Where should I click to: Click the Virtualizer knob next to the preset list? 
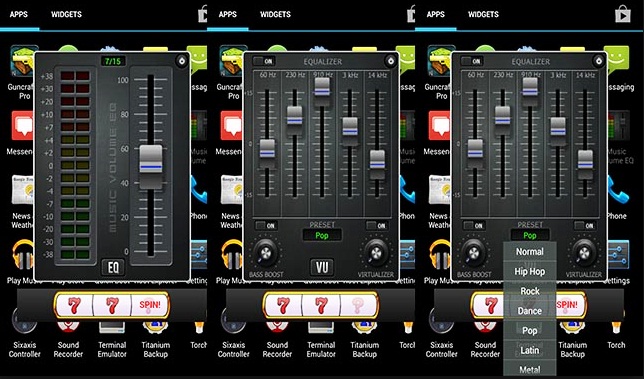coord(584,252)
